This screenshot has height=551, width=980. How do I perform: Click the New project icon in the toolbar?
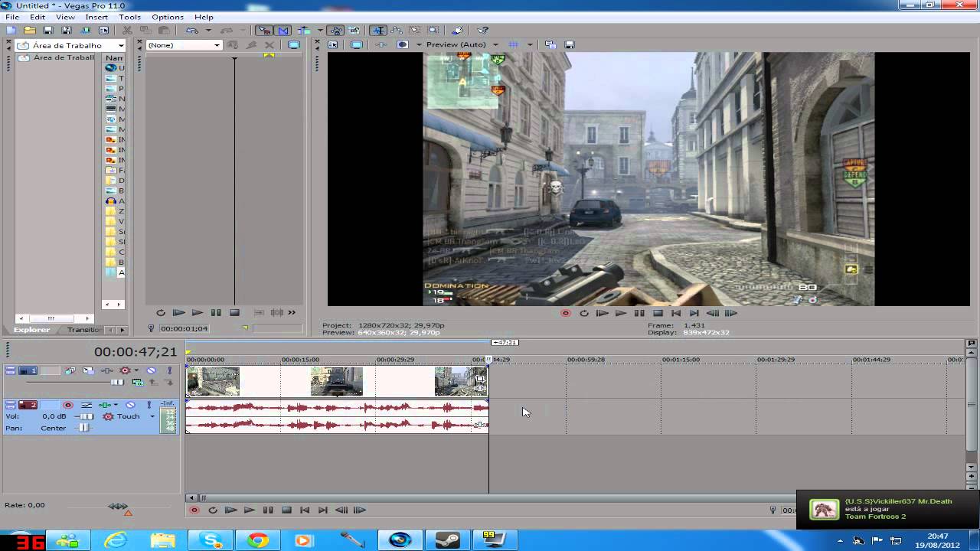click(11, 31)
